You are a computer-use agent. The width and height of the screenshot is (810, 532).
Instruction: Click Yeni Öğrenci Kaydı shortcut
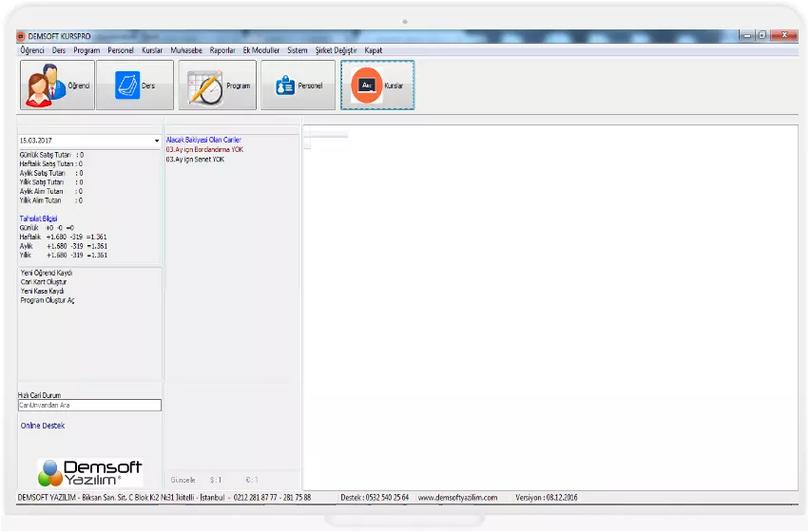pos(47,273)
